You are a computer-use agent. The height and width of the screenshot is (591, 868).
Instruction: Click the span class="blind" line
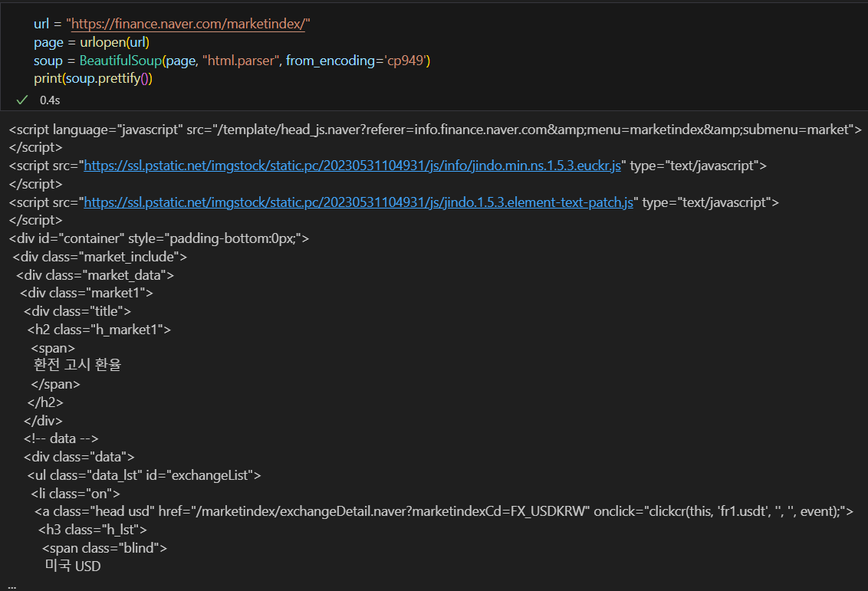point(104,548)
